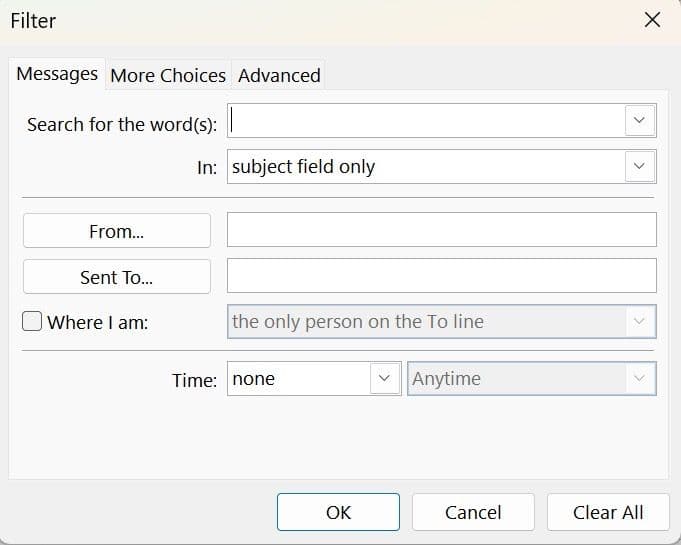Expand the Time dropdown arrow
The image size is (681, 545).
pyautogui.click(x=384, y=379)
